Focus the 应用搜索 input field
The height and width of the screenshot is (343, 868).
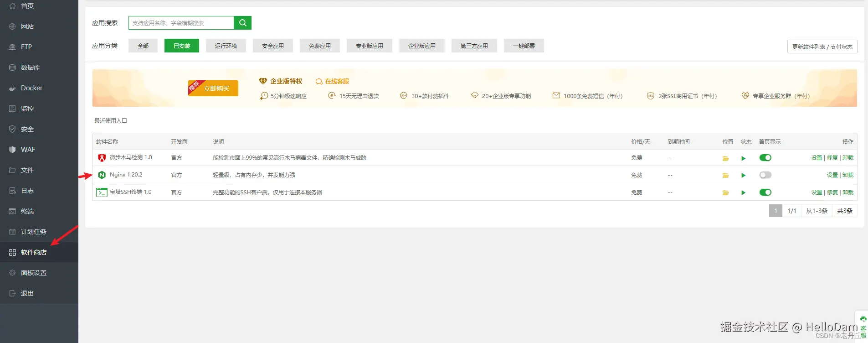181,23
